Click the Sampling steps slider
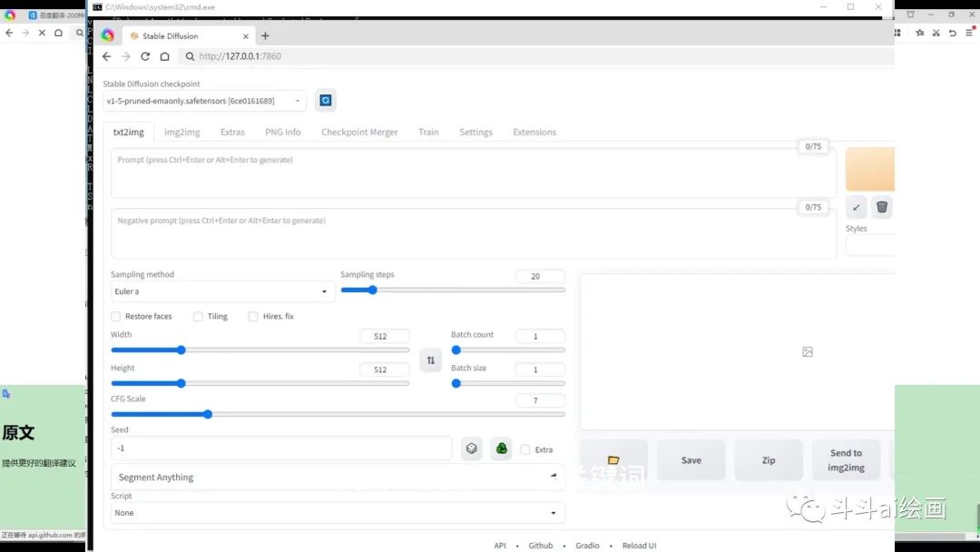980x552 pixels. click(x=453, y=290)
